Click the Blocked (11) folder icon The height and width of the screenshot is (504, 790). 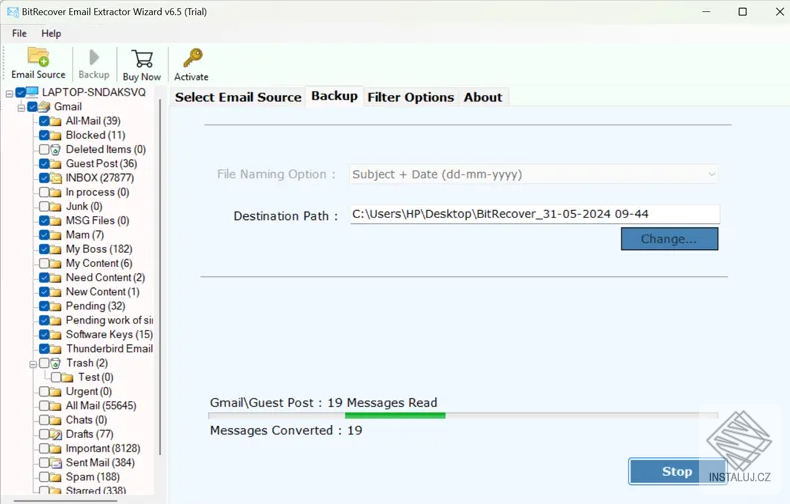55,136
